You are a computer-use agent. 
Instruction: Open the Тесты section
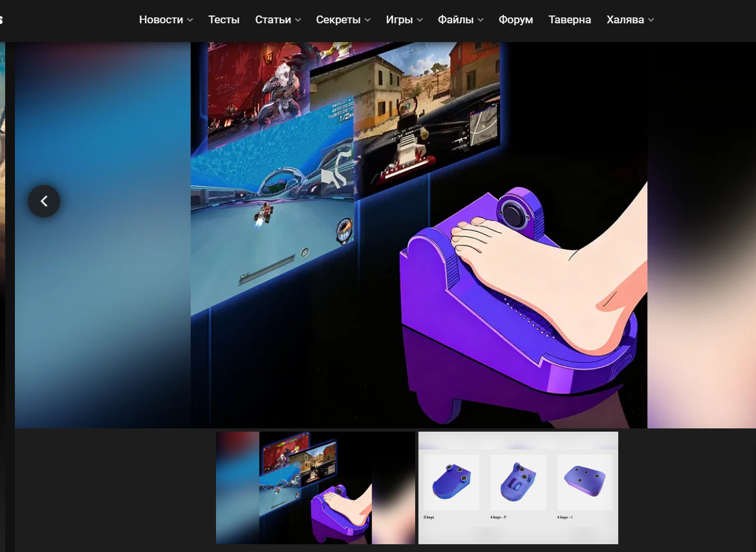pyautogui.click(x=224, y=20)
